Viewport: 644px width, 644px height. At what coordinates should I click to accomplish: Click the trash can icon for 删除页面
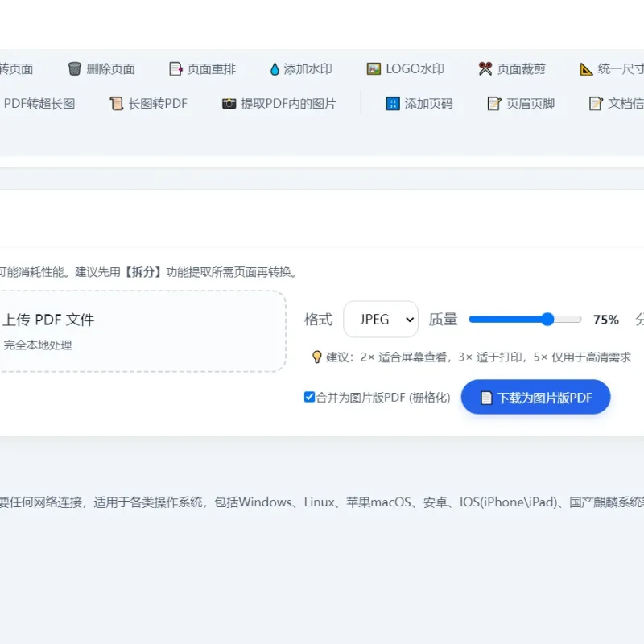pos(74,68)
